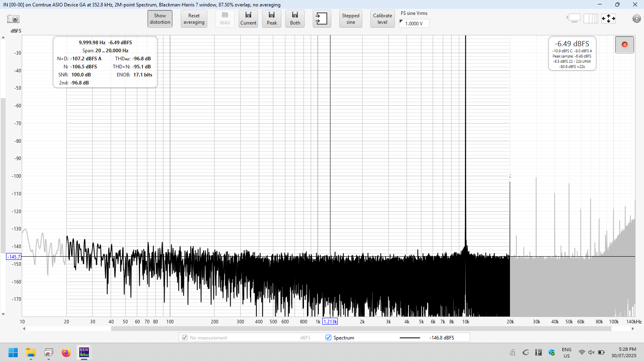Save the Current trace
Screen dimensions: 644x362
248,19
